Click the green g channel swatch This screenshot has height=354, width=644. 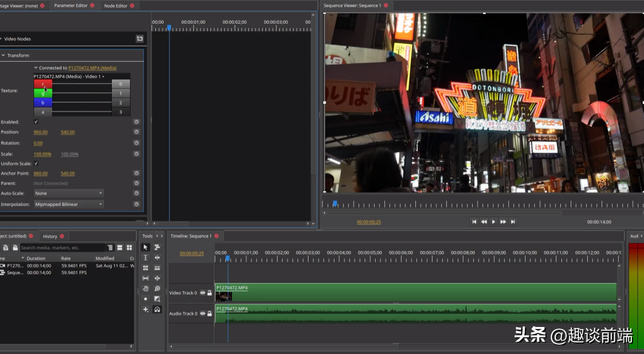click(43, 93)
